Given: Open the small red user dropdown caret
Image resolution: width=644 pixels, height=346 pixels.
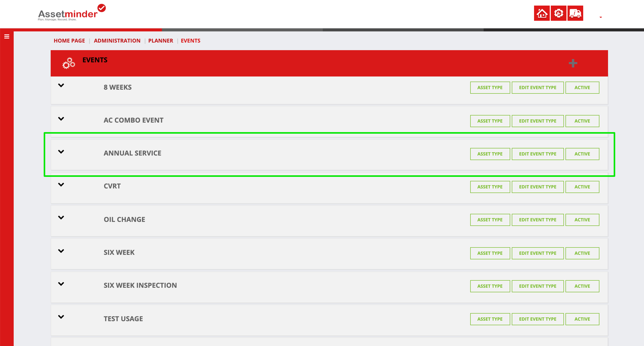Looking at the screenshot, I should tap(600, 17).
